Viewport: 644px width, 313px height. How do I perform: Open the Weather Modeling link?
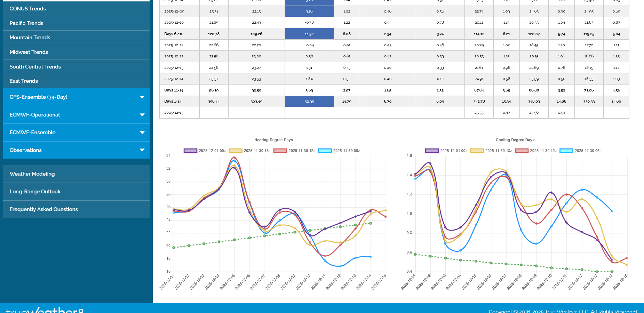(32, 174)
